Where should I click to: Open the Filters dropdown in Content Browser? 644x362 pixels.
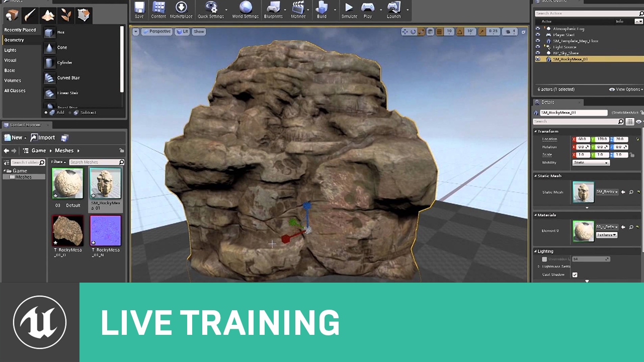(x=58, y=162)
